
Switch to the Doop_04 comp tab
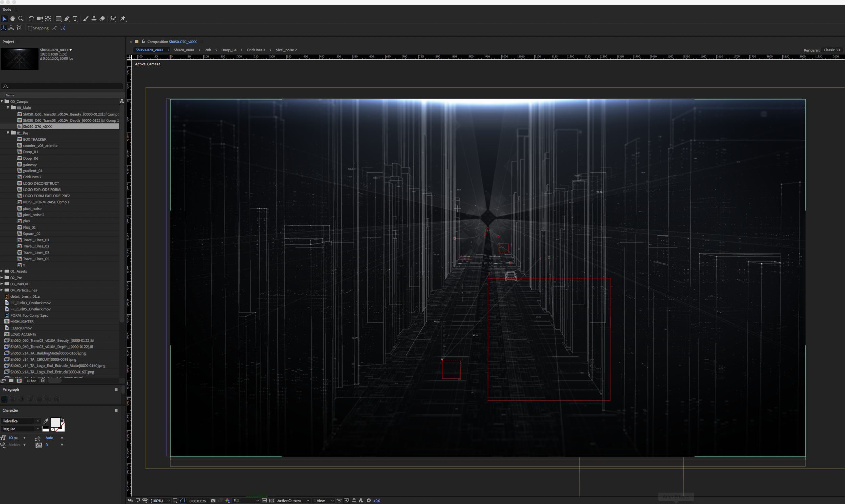[x=229, y=50]
